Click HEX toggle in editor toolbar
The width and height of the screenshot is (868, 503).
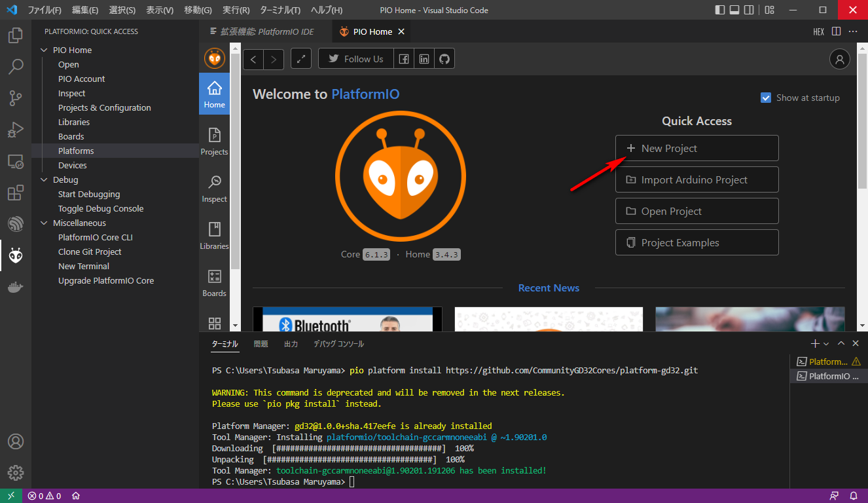pos(818,31)
